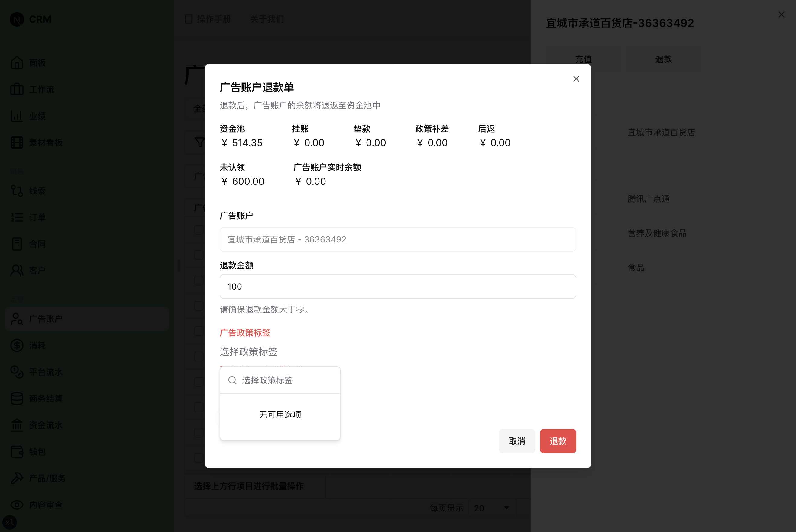Open the 消耗 consumption dollar icon

pos(17,345)
